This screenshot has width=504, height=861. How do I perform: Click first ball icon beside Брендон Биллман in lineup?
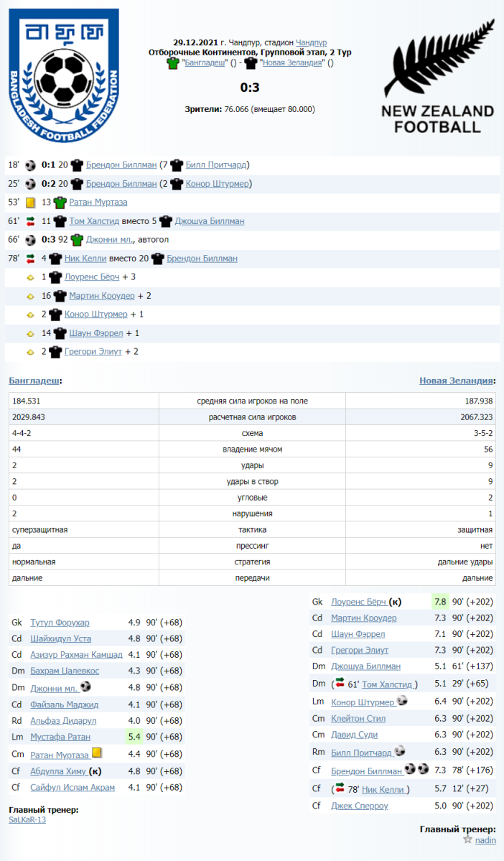point(409,769)
